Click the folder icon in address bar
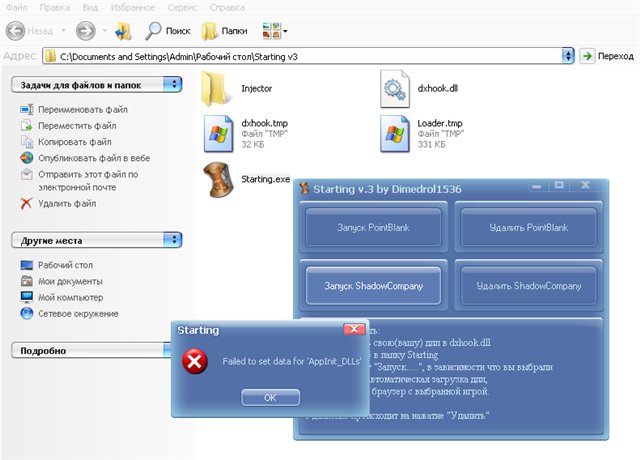Viewport: 640px width, 460px height. [x=51, y=56]
